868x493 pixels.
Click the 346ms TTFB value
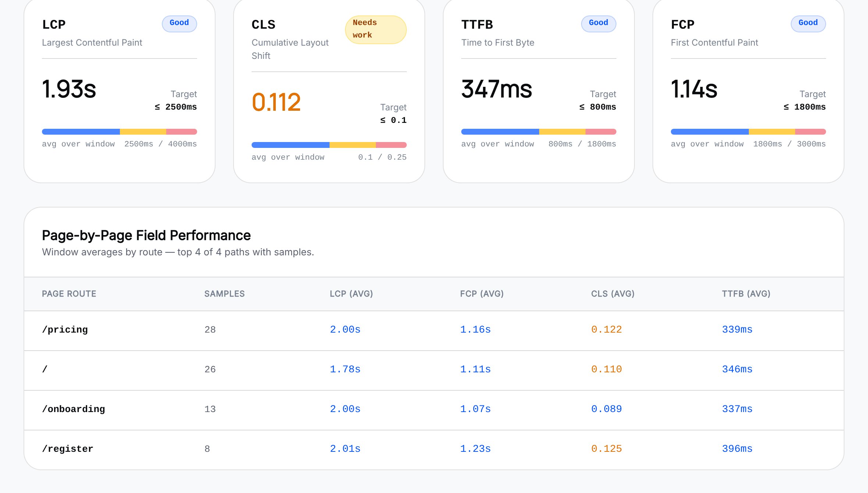[737, 369]
